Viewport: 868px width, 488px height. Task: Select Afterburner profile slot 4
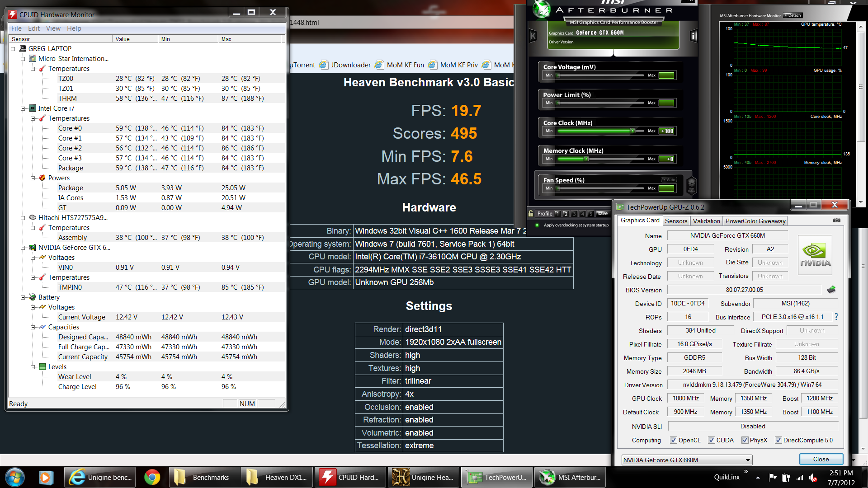(x=583, y=214)
